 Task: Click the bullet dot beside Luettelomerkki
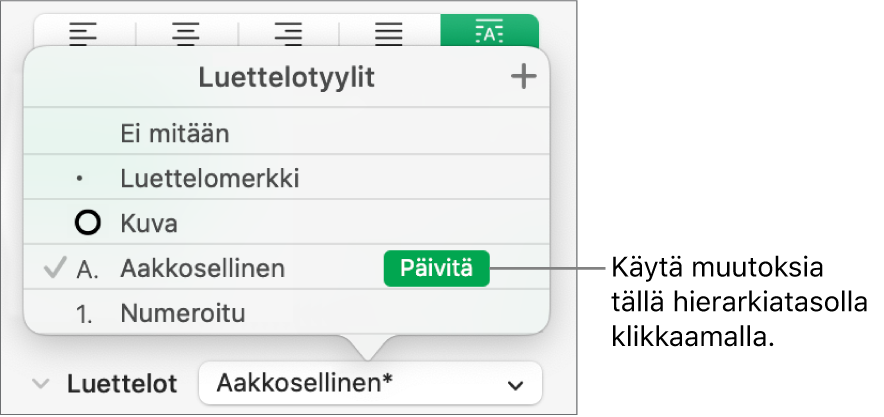point(81,180)
